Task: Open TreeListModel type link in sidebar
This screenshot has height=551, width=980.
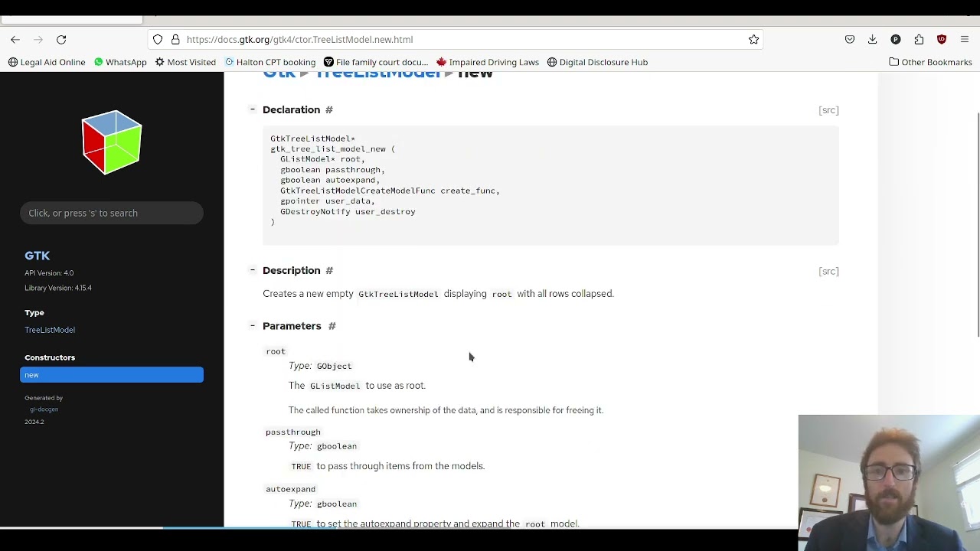Action: tap(50, 330)
